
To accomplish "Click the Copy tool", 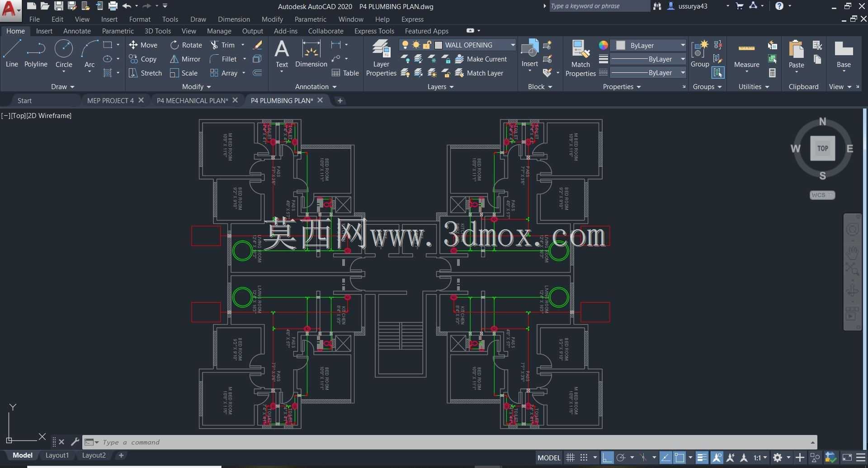I will (142, 59).
